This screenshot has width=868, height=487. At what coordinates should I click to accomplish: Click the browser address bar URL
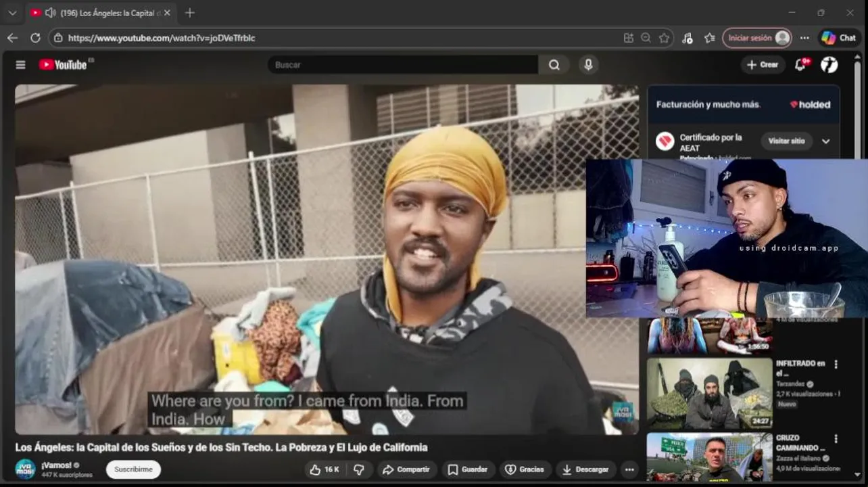(x=162, y=38)
